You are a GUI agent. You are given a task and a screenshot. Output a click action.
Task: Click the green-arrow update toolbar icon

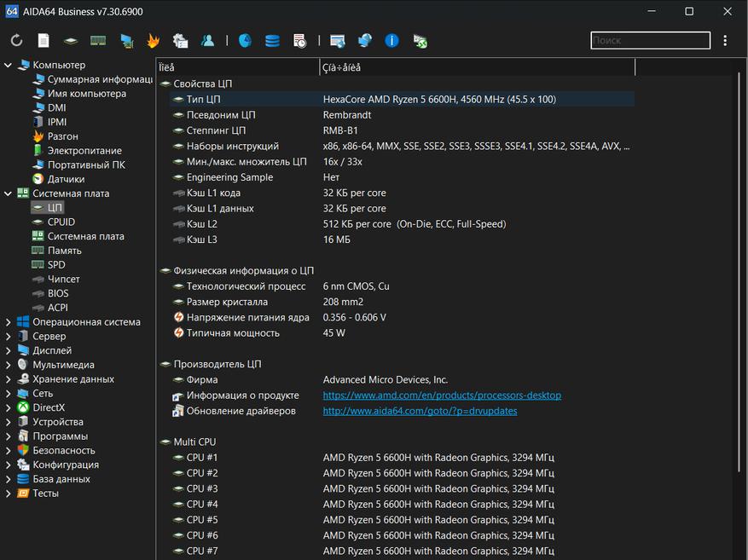tap(420, 41)
